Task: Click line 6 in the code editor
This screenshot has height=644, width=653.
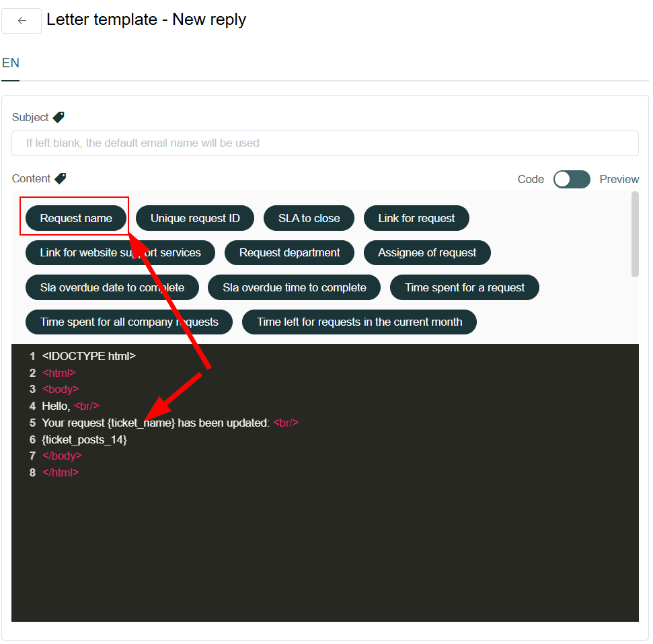Action: pos(325,439)
